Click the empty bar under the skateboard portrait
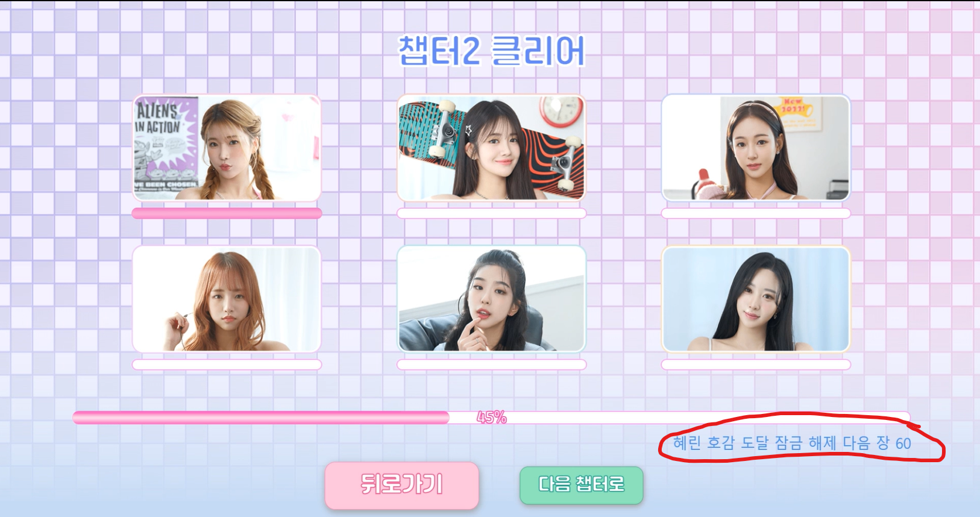Image resolution: width=980 pixels, height=517 pixels. (x=491, y=213)
